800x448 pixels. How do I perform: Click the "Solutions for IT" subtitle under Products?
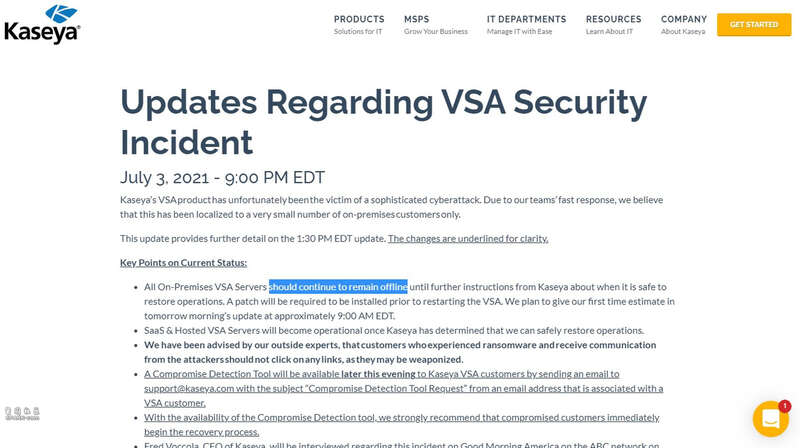point(358,32)
